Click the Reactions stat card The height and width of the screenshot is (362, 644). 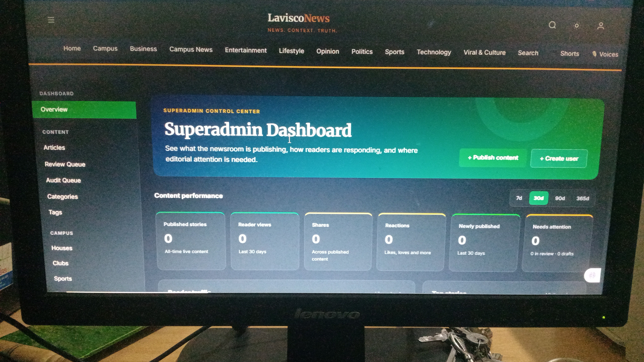[411, 242]
